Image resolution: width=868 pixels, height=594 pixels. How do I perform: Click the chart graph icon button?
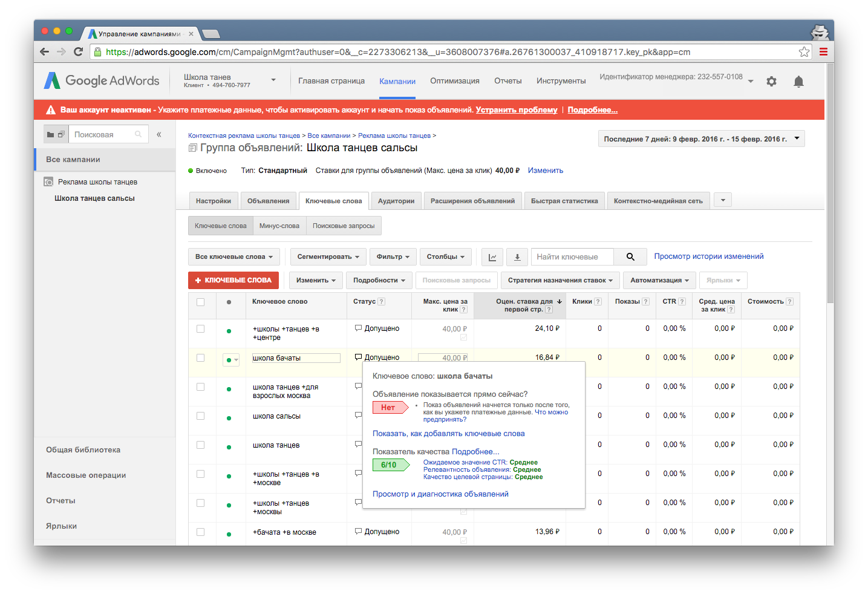[492, 257]
